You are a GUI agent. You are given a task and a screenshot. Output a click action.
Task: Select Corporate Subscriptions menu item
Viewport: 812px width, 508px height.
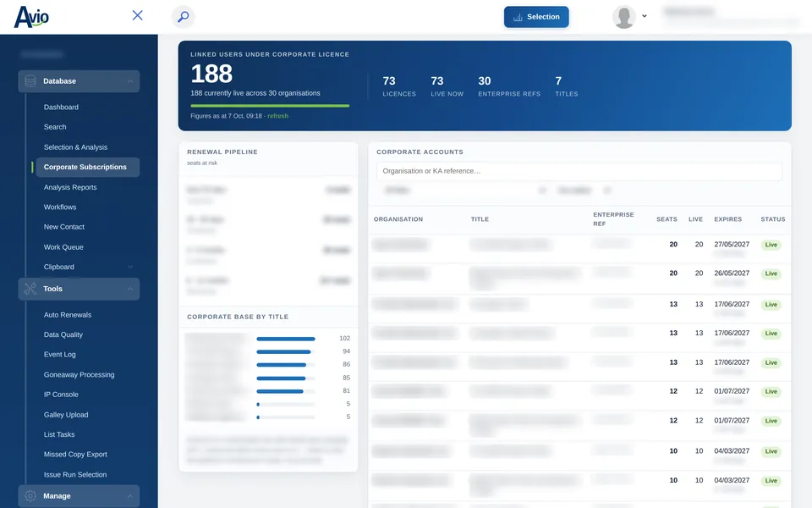point(87,167)
